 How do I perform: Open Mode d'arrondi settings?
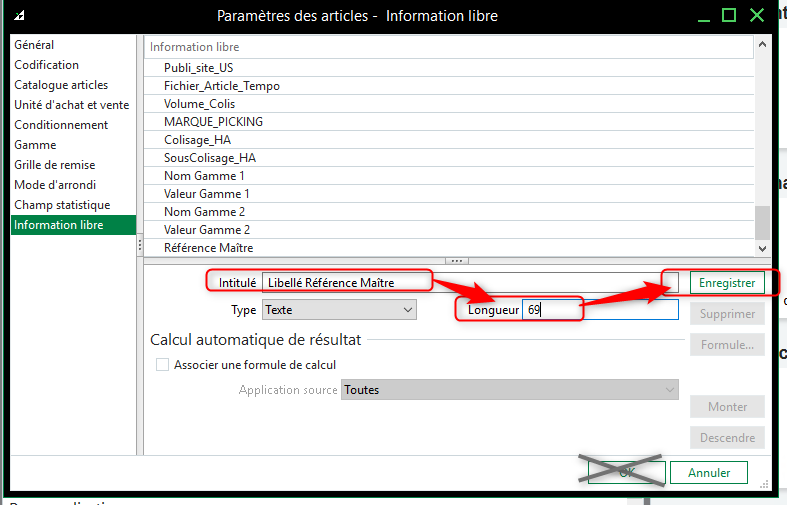point(73,185)
